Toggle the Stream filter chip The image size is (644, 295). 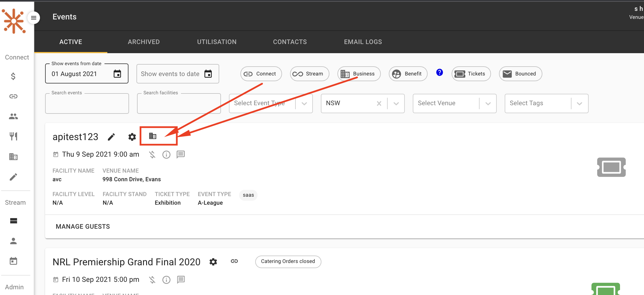click(309, 74)
